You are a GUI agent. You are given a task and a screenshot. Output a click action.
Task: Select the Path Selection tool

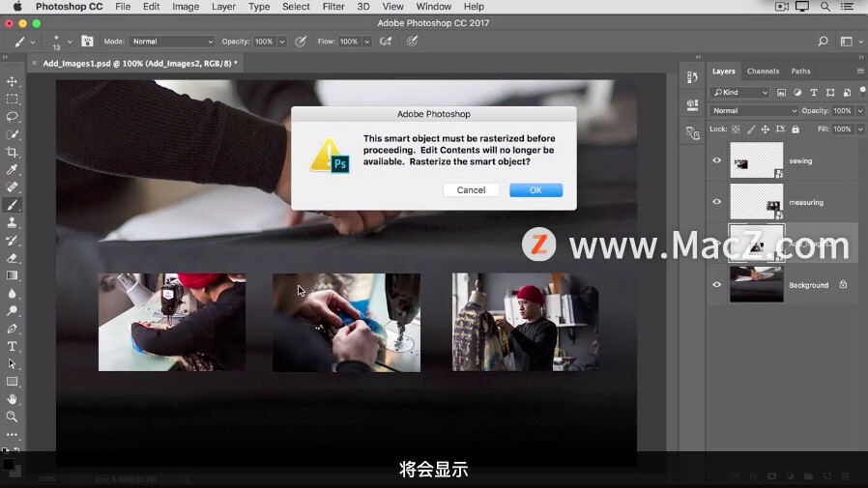pos(12,364)
